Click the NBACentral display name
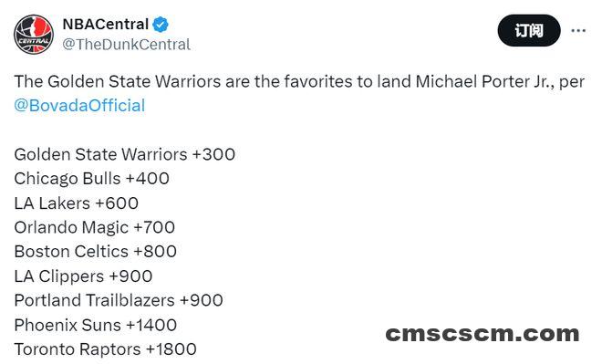 (x=105, y=25)
